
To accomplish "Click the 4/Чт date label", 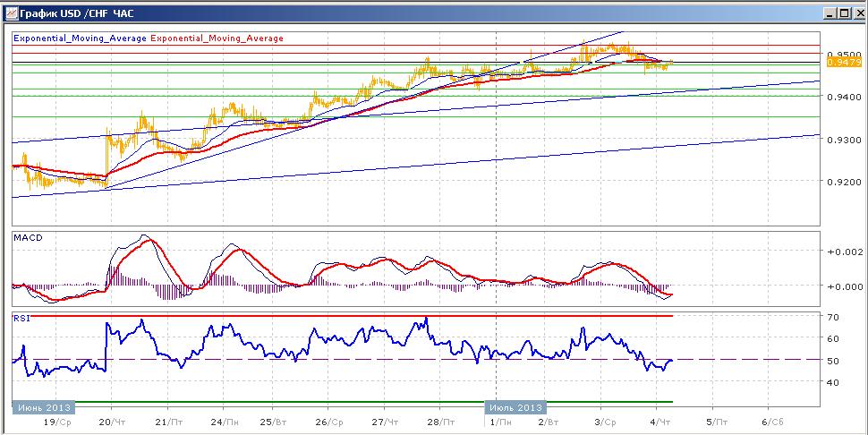I will pyautogui.click(x=660, y=422).
